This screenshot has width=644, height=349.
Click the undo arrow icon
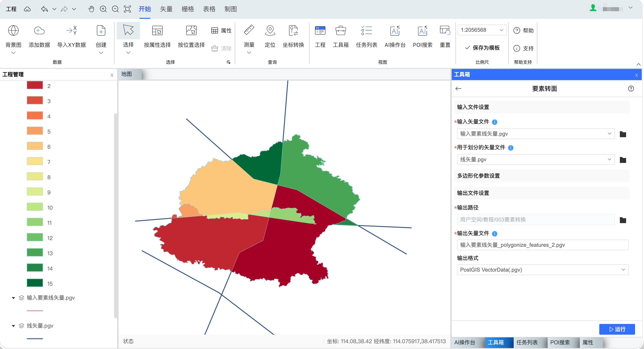coord(44,9)
